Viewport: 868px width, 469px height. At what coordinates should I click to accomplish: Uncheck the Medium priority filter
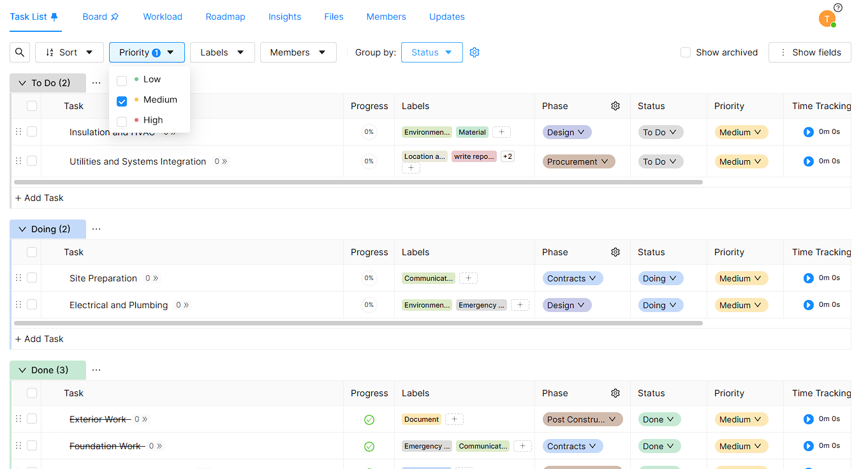coord(122,101)
